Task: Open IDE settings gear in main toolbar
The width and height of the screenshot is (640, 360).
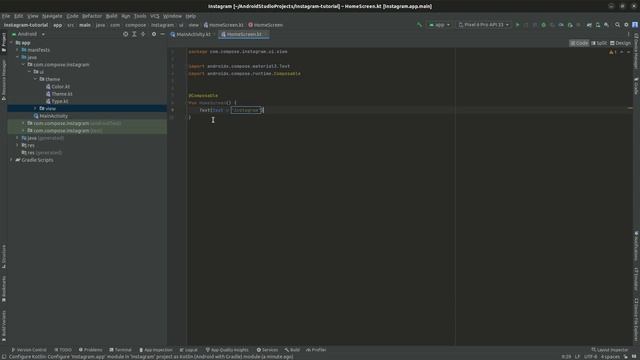Action: point(626,25)
